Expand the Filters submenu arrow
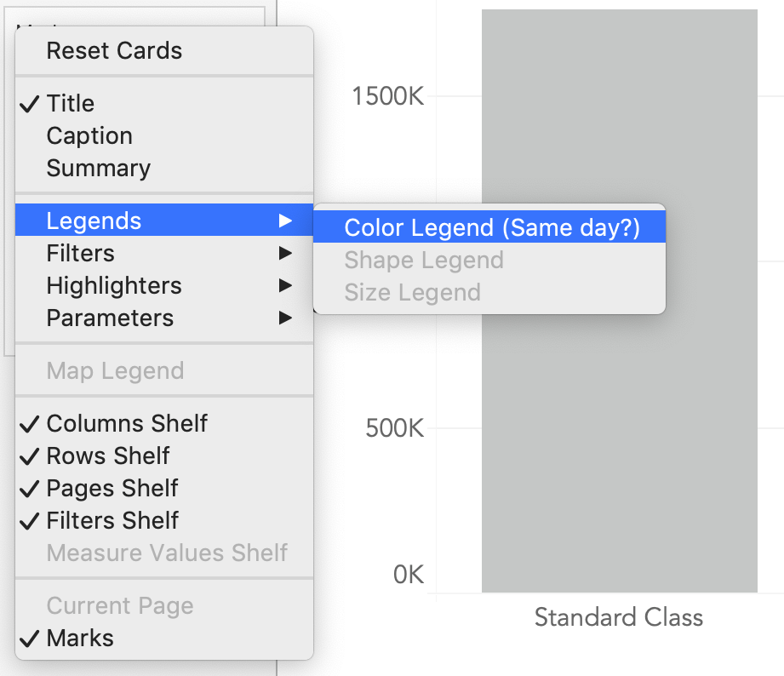 pos(285,254)
